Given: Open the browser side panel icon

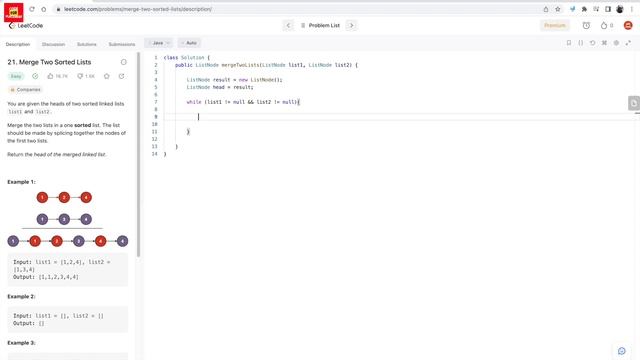Looking at the screenshot, I should pos(608,9).
